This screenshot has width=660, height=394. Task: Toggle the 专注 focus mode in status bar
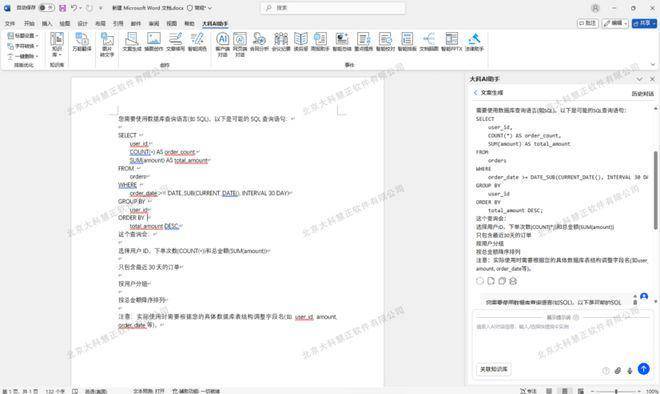pyautogui.click(x=528, y=391)
